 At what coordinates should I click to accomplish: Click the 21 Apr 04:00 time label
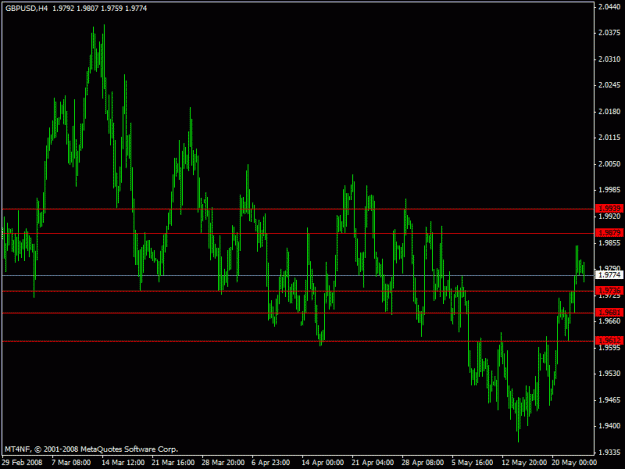click(x=373, y=463)
